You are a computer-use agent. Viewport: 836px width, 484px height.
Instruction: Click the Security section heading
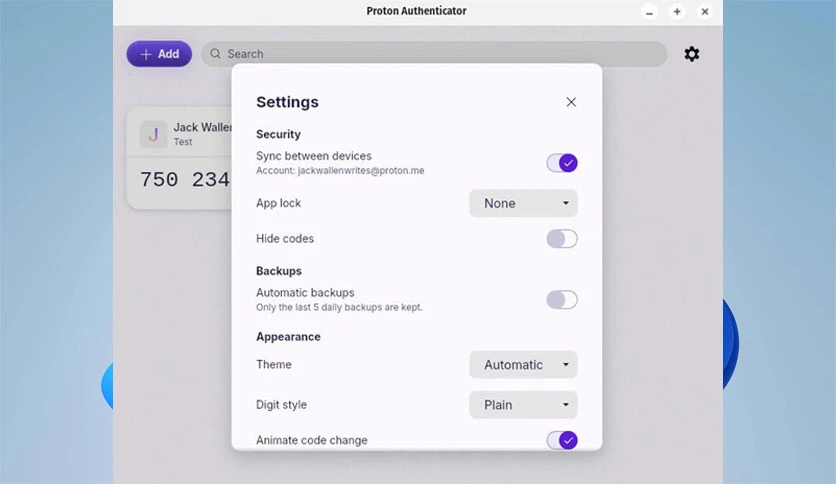coord(278,134)
